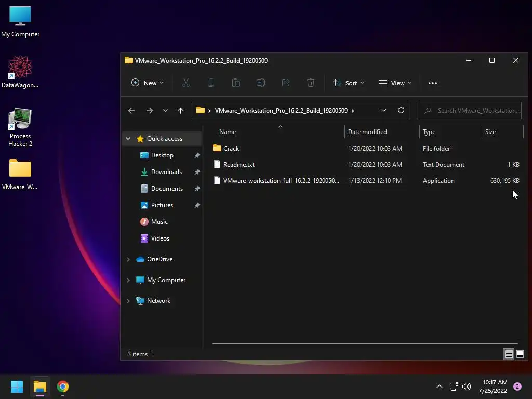The width and height of the screenshot is (532, 399).
Task: Open the Sort dropdown menu
Action: tap(349, 83)
